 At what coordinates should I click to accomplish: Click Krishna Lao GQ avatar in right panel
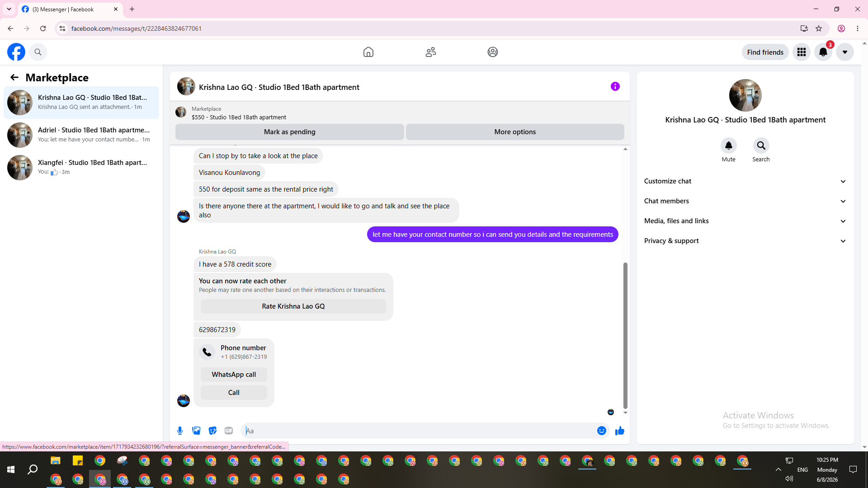click(x=745, y=95)
